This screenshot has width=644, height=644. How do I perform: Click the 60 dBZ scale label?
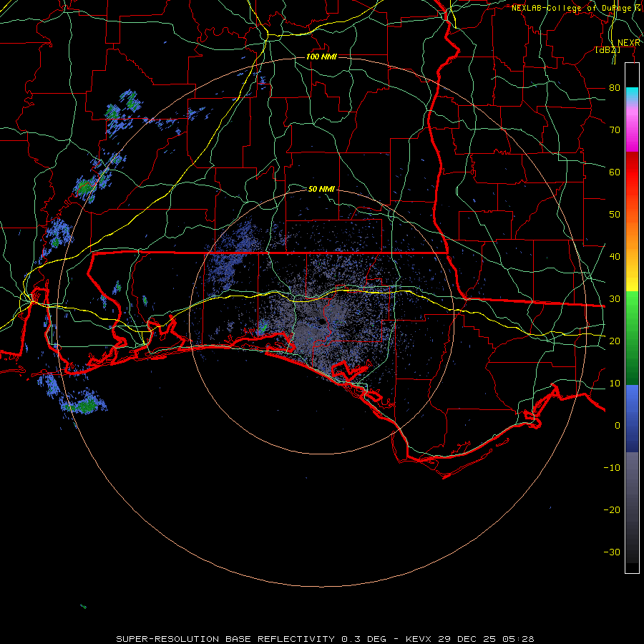point(615,172)
